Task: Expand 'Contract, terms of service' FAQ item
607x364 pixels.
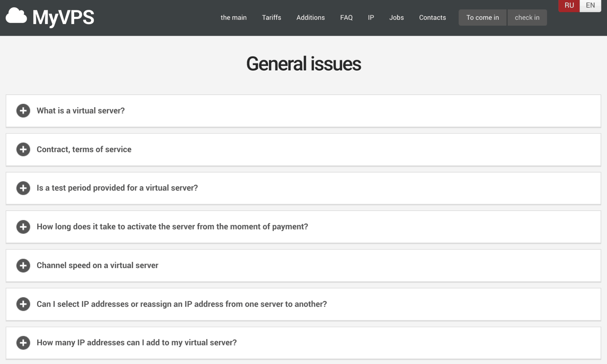Action: tap(23, 149)
